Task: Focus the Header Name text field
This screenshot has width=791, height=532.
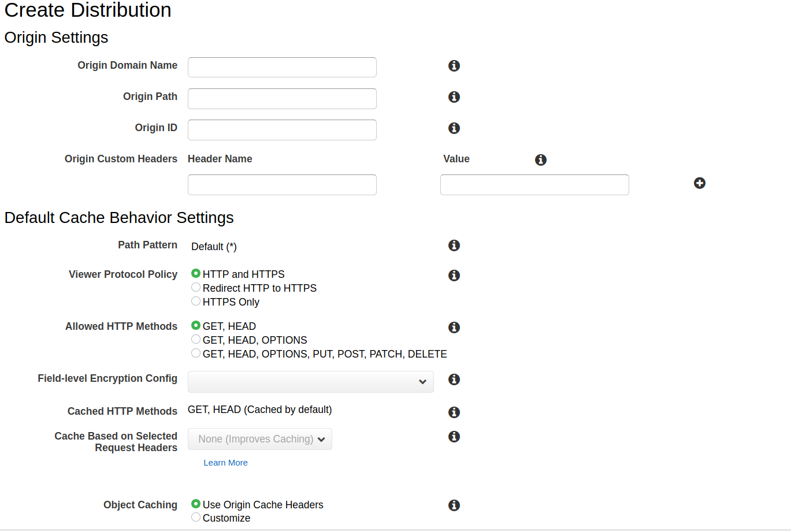Action: 282,185
